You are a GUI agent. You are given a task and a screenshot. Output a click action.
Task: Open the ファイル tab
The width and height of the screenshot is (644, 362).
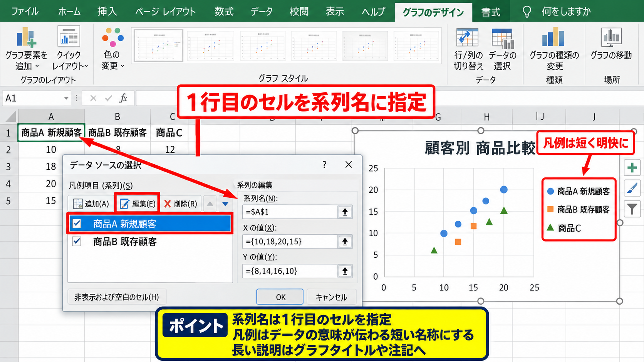point(25,12)
